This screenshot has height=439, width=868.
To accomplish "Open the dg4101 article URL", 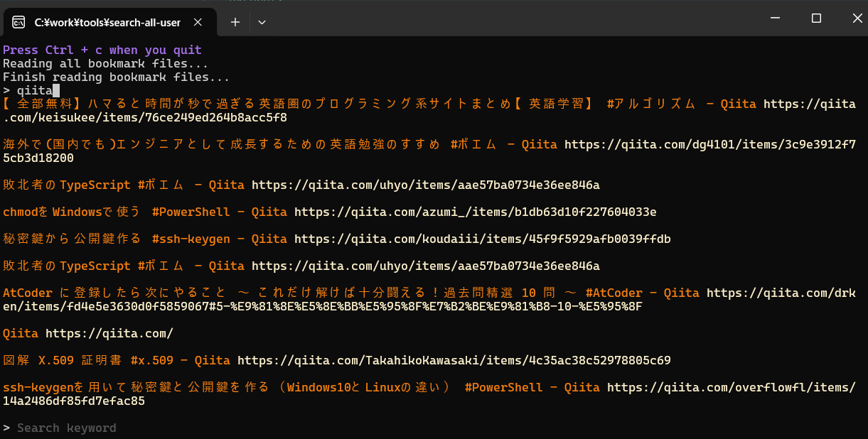I will (x=709, y=145).
